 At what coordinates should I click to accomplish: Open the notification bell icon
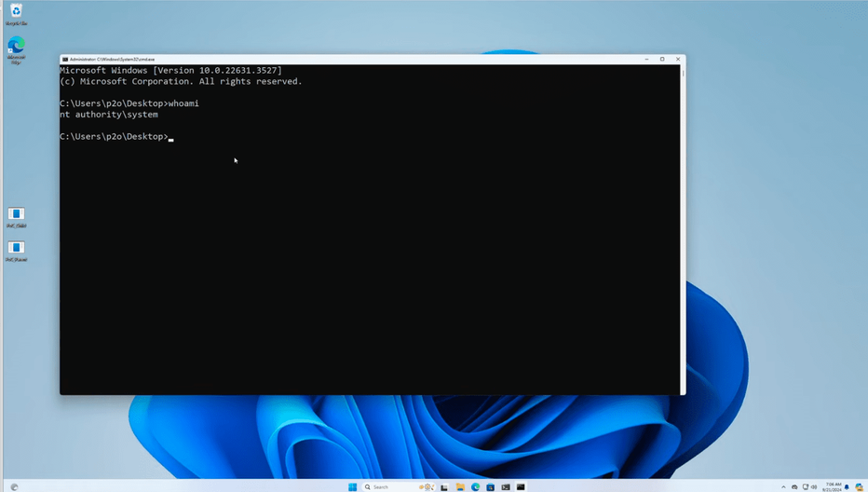coord(847,487)
